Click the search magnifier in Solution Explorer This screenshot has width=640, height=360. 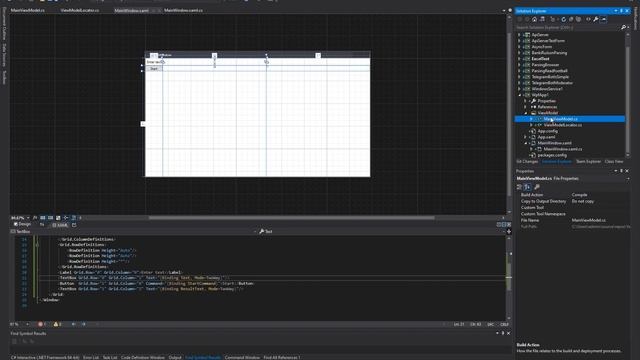[623, 27]
